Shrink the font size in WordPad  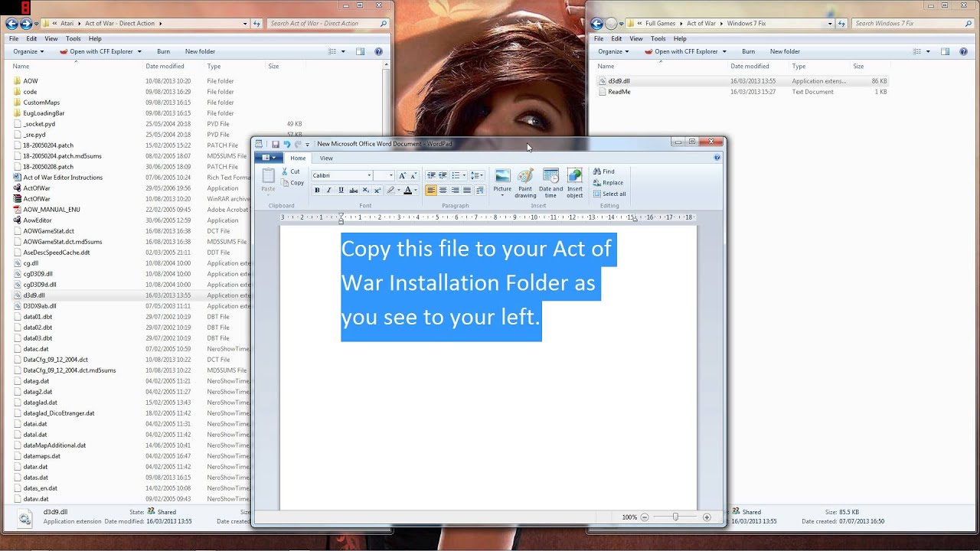point(414,176)
